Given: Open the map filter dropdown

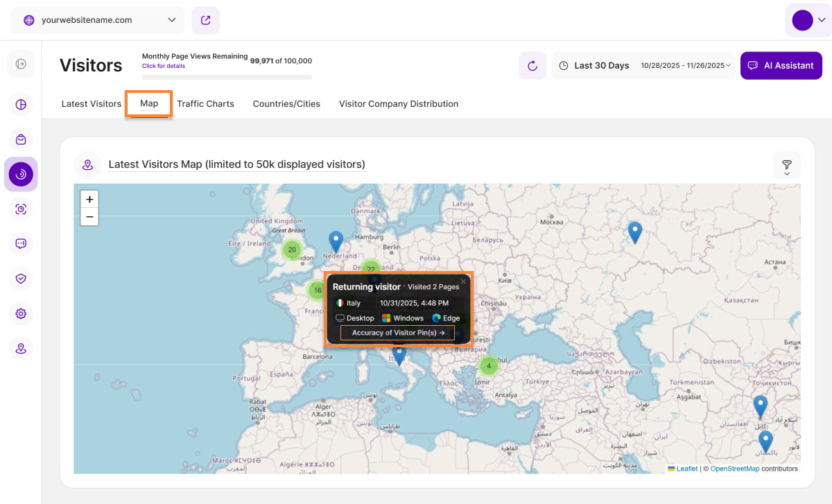Looking at the screenshot, I should click(x=787, y=166).
